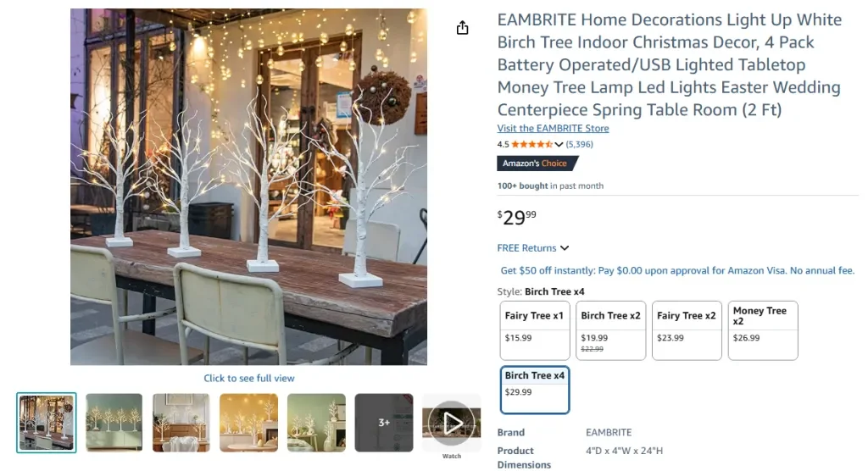Select the Birch Tree x4 style
The height and width of the screenshot is (471, 868).
pyautogui.click(x=534, y=390)
